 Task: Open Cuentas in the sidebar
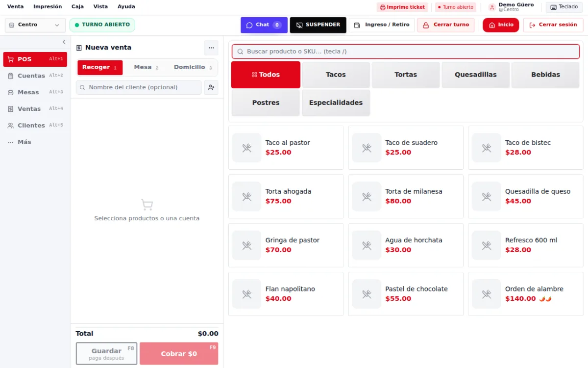pos(35,76)
